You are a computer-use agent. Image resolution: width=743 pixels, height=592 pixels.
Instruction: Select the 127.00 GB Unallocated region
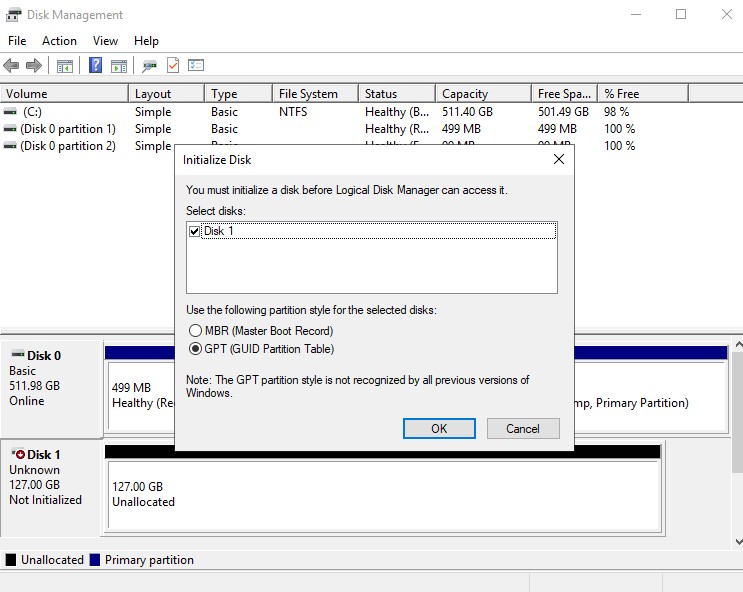(x=384, y=494)
